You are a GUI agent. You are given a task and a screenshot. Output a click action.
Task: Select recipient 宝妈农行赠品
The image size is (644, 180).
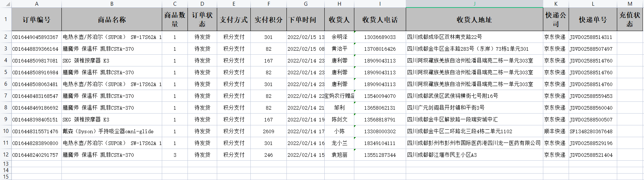339,96
